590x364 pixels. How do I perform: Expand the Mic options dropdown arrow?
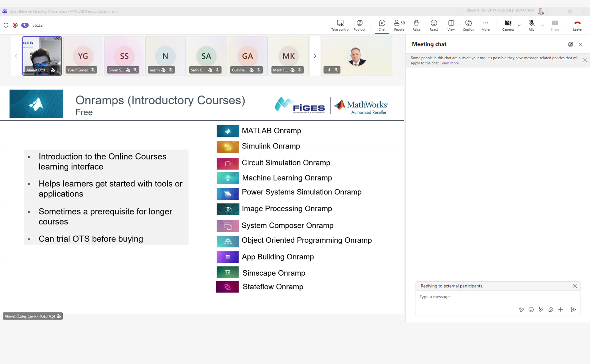[x=542, y=25]
